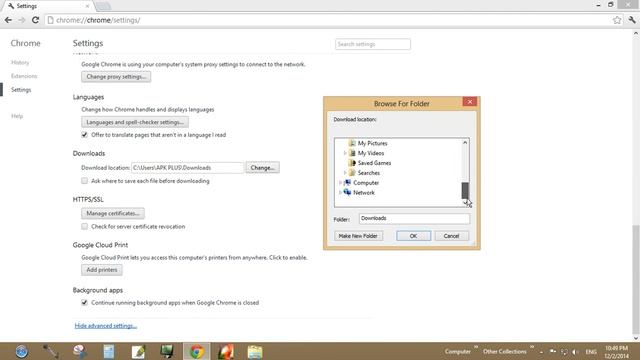Open a new tab

(x=103, y=6)
